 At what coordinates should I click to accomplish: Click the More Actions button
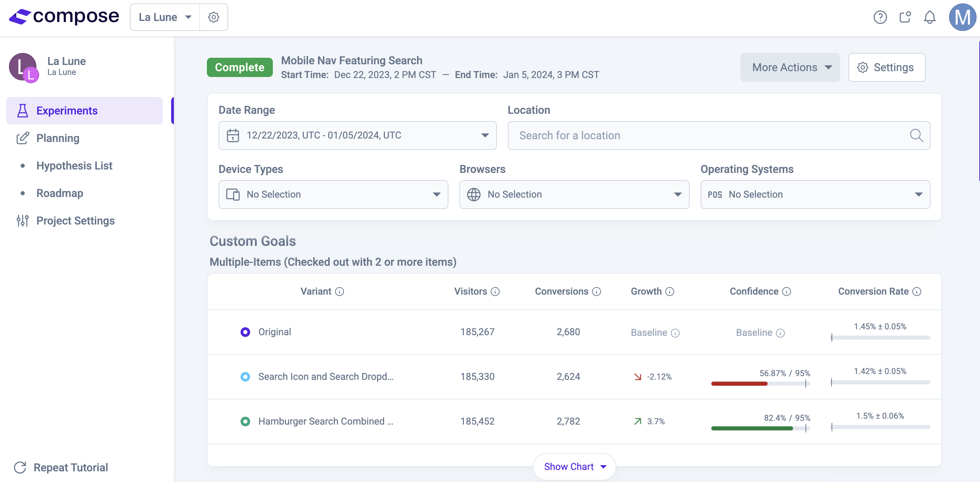[x=790, y=67]
